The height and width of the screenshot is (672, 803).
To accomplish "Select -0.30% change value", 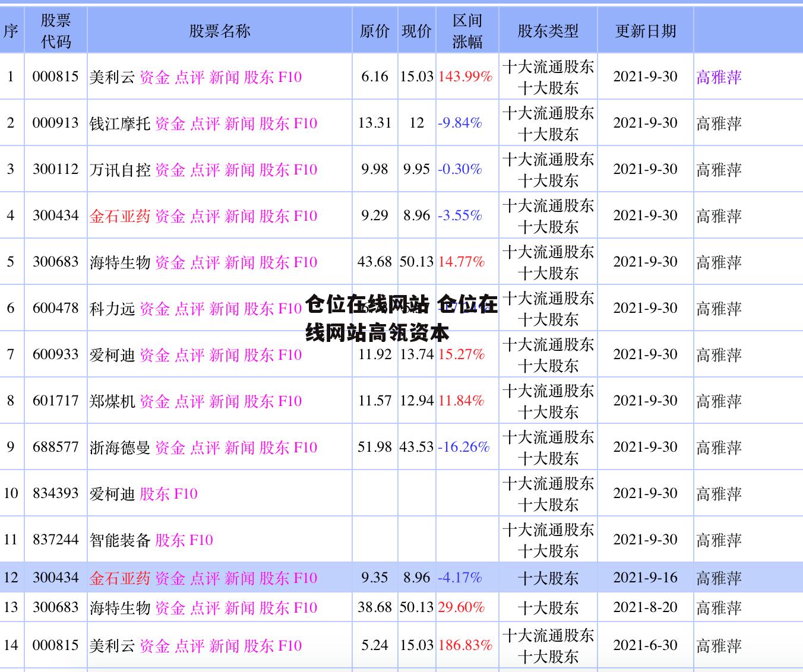I will pos(460,169).
